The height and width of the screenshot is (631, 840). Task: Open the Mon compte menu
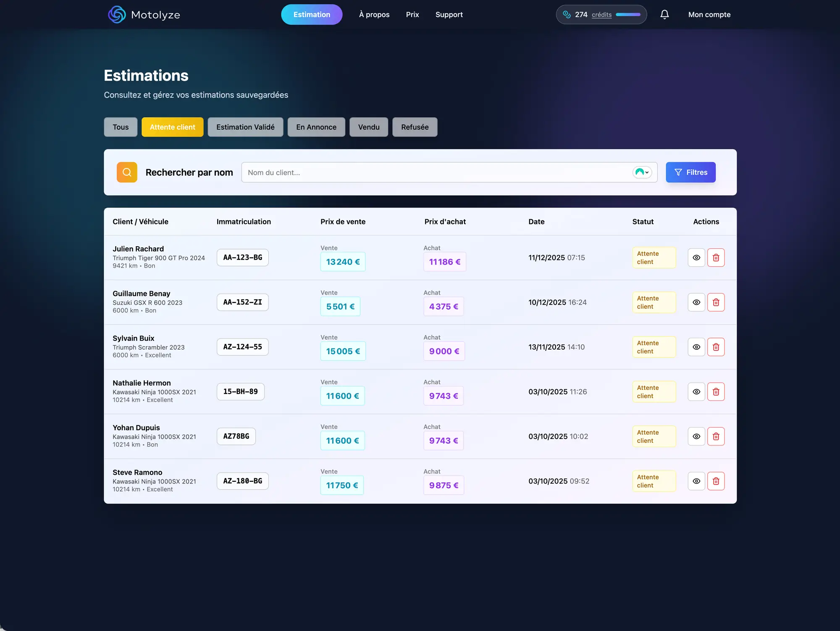709,15
